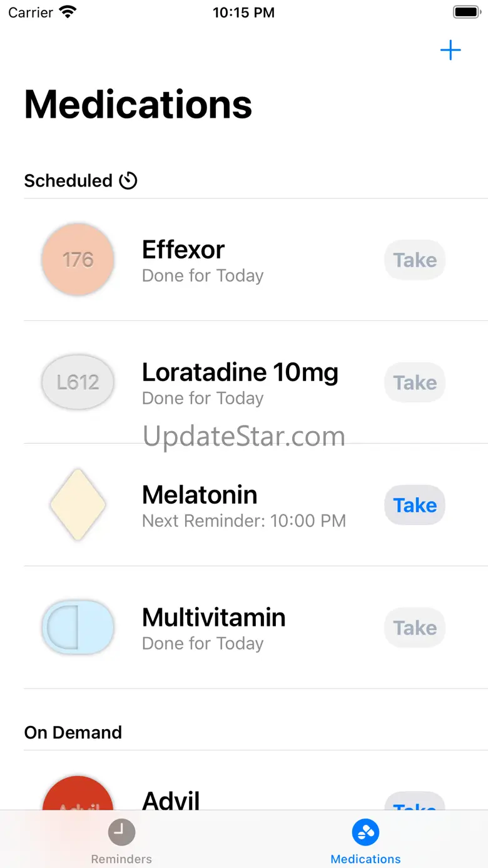Tap the Effexor orange pill icon
Screen dimensions: 488x868
tap(78, 260)
